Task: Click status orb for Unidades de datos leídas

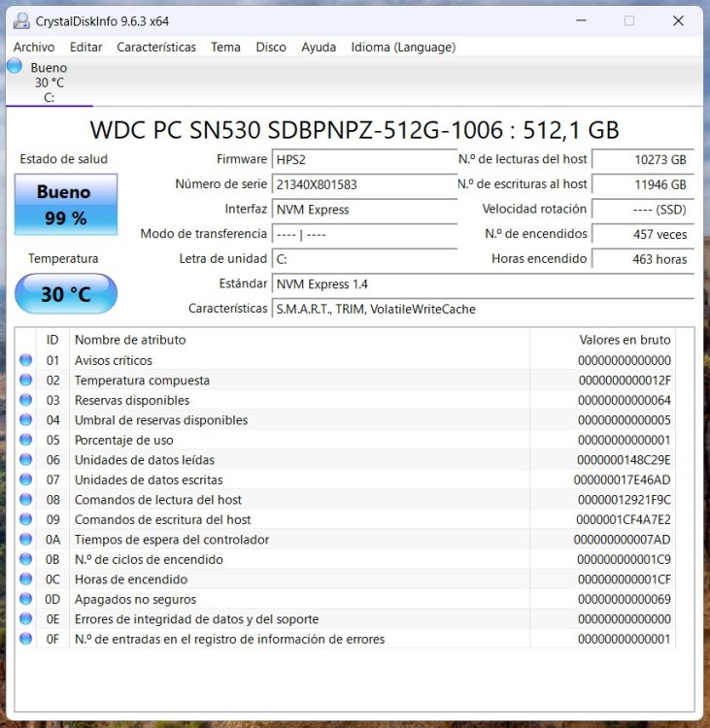Action: pos(26,460)
